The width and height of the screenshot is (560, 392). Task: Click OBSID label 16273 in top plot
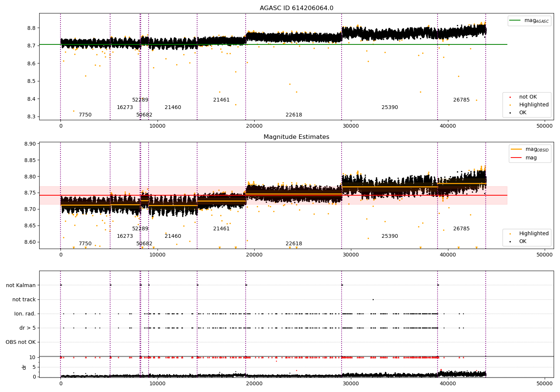[125, 108]
